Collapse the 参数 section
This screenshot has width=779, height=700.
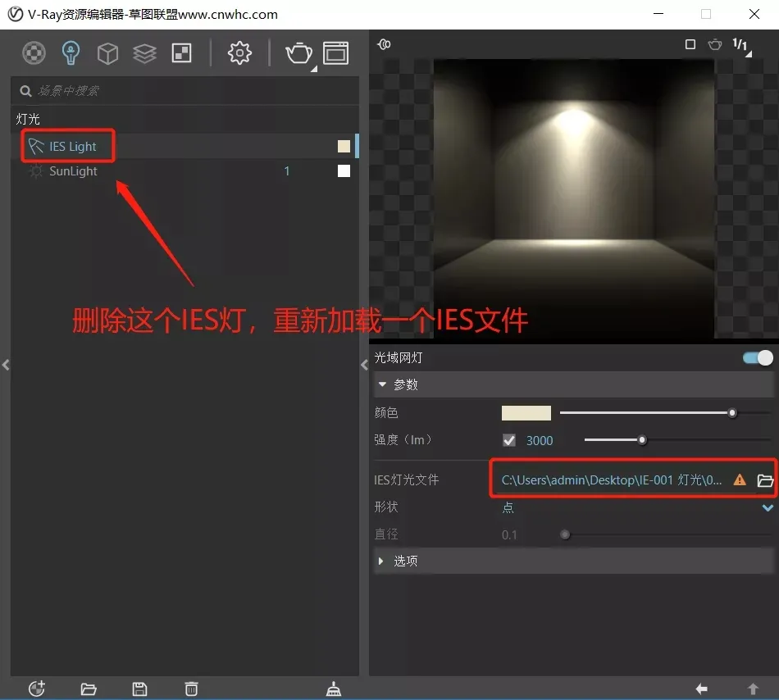tap(382, 384)
